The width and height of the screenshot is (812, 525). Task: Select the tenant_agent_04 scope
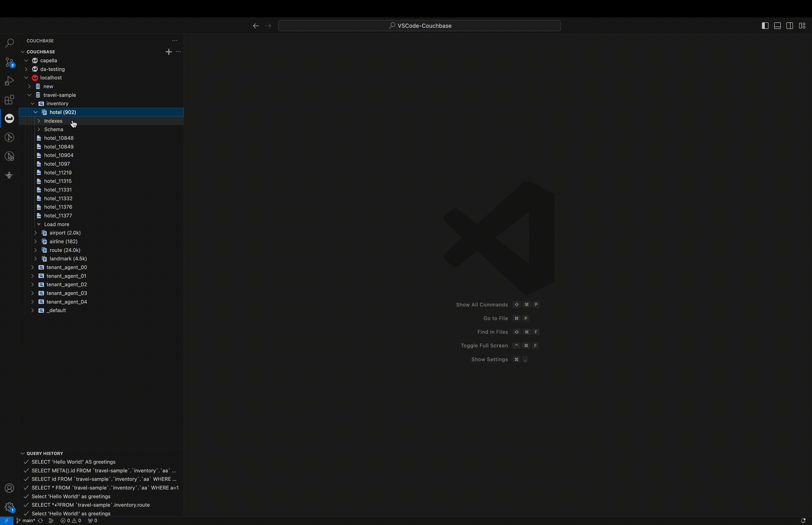click(x=101, y=302)
